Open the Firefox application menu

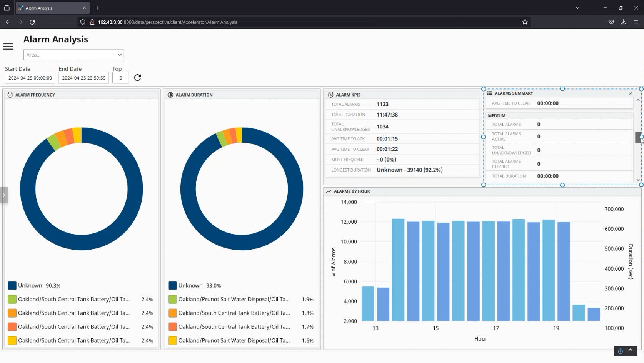pos(637,22)
